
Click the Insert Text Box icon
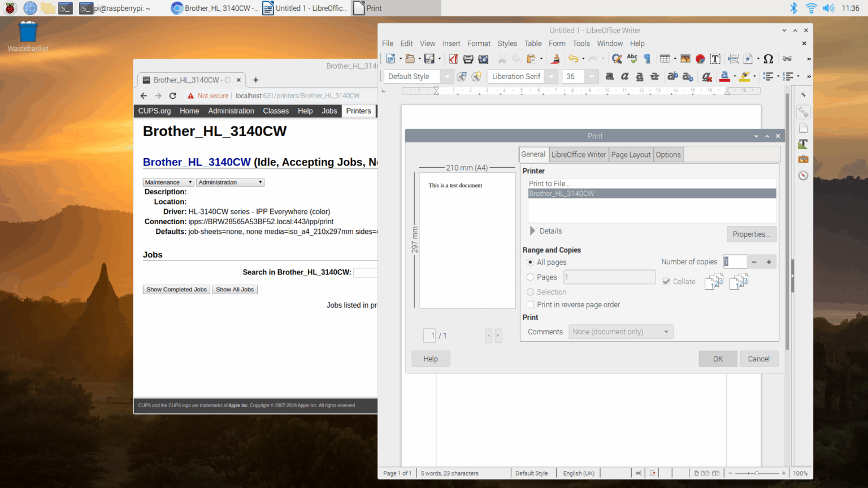coord(715,59)
